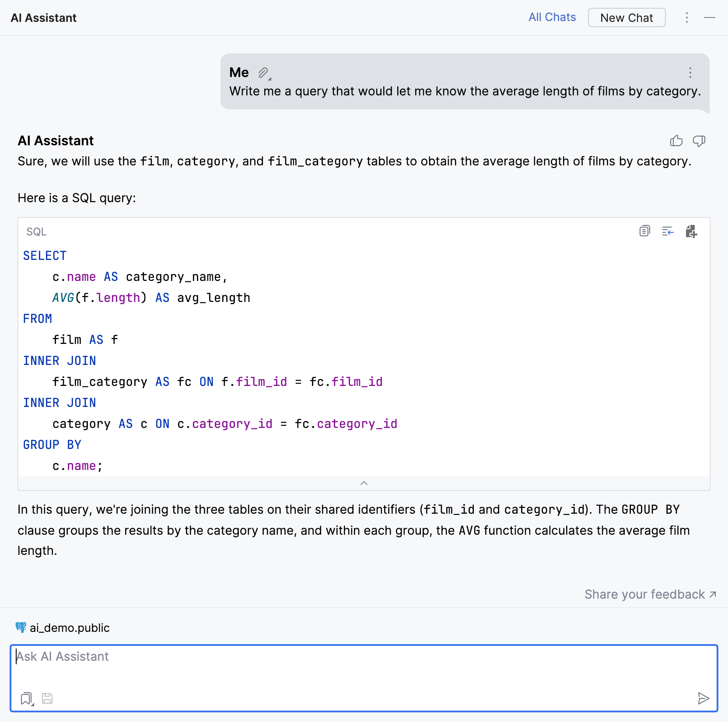Open the All Chats list
The image size is (728, 722).
(x=552, y=18)
